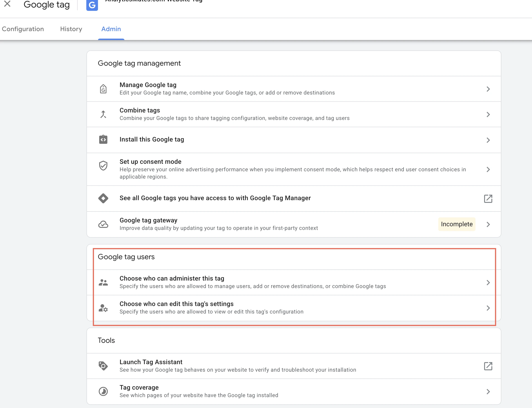Expand edit this tag's settings chevron
This screenshot has width=532, height=408.
coord(488,308)
